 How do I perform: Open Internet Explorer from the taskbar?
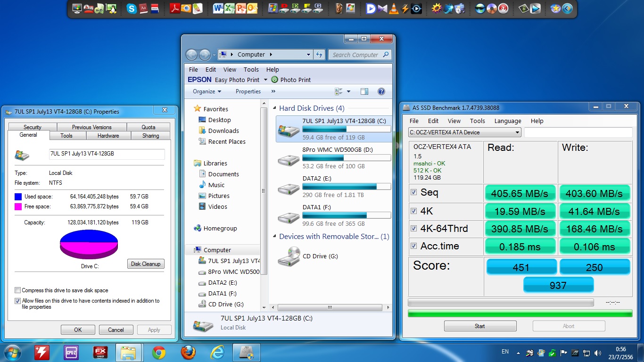pos(217,353)
